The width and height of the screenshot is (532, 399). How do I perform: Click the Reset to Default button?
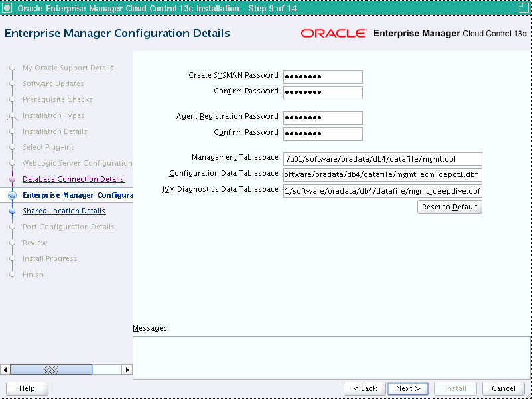(x=449, y=207)
